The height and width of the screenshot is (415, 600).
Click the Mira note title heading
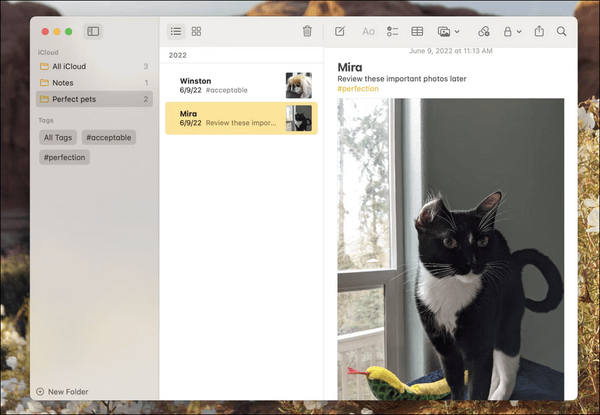pos(350,67)
